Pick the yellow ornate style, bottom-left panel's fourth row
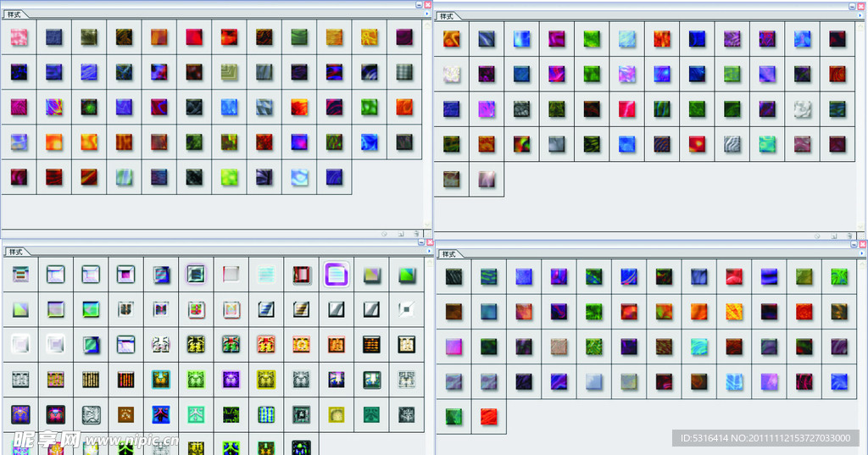 click(x=266, y=380)
